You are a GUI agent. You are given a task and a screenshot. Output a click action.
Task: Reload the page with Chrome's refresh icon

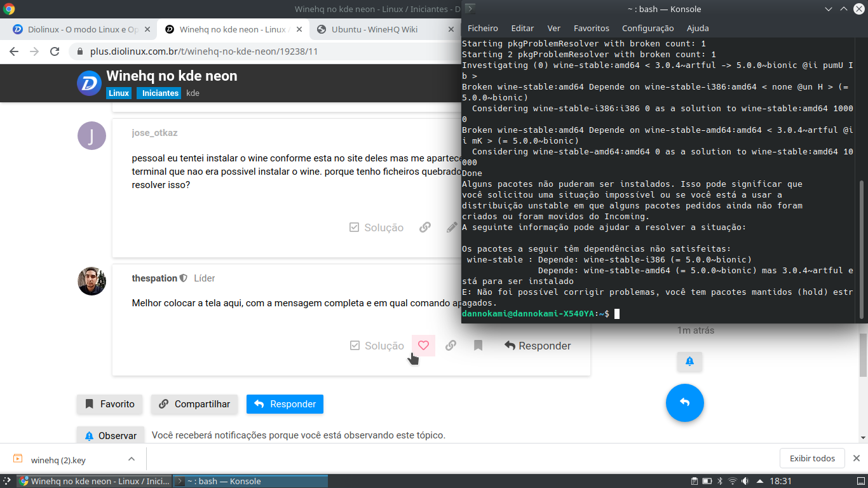tap(55, 51)
